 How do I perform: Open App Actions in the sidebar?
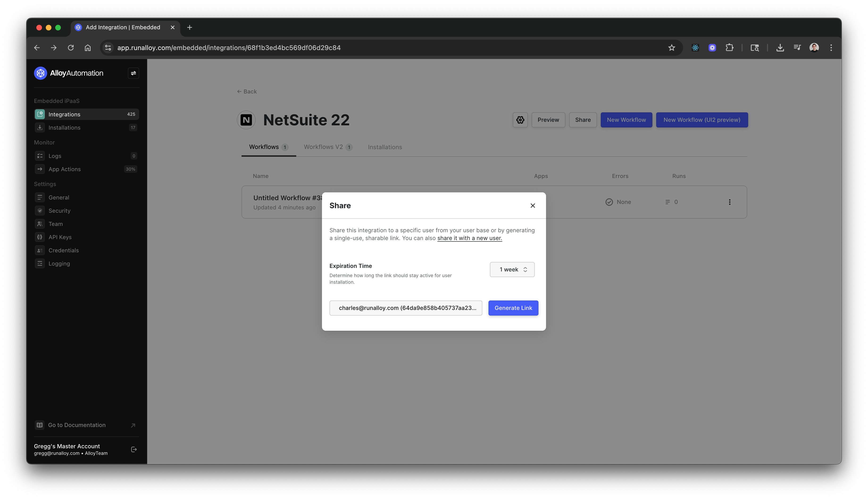click(65, 169)
